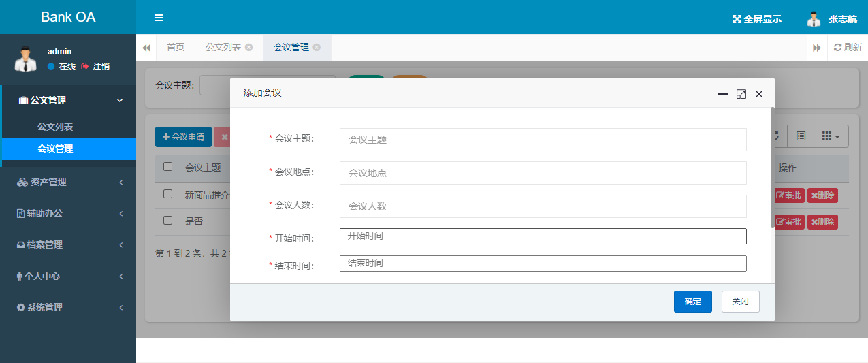Click 审批 in the 新商品推介 row

(x=789, y=195)
